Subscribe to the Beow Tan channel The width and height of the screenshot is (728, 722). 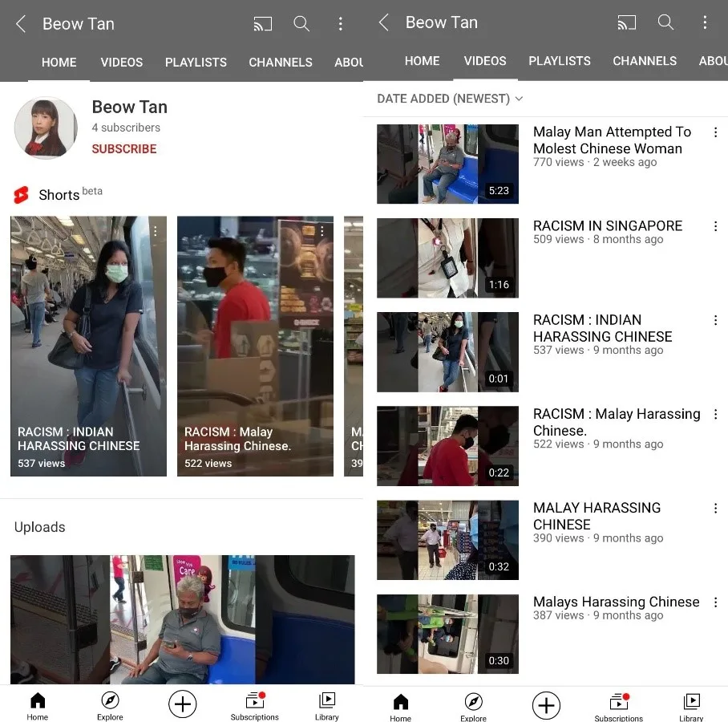click(x=124, y=148)
